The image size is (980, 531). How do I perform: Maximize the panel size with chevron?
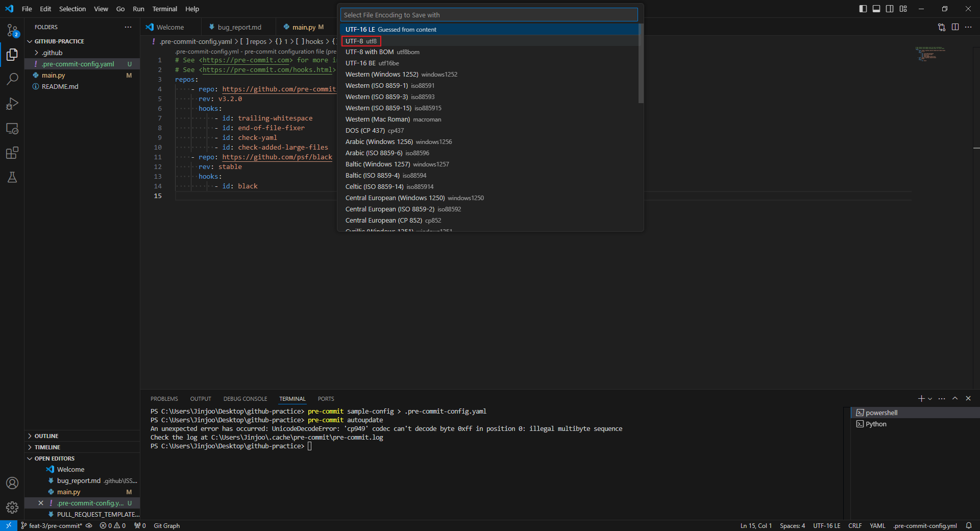click(x=955, y=399)
